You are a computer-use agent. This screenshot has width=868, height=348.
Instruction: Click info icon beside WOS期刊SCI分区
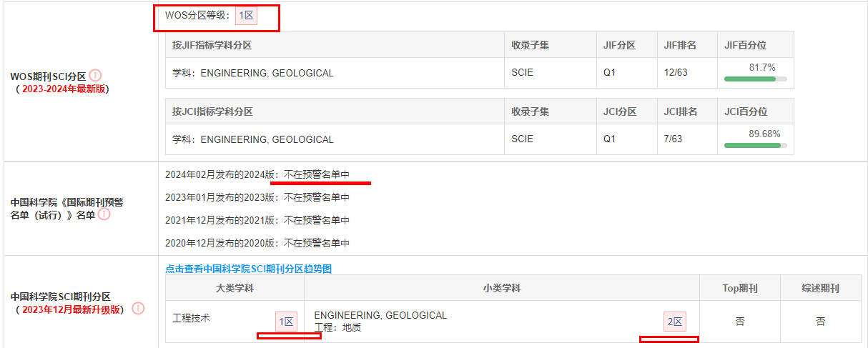pyautogui.click(x=96, y=75)
